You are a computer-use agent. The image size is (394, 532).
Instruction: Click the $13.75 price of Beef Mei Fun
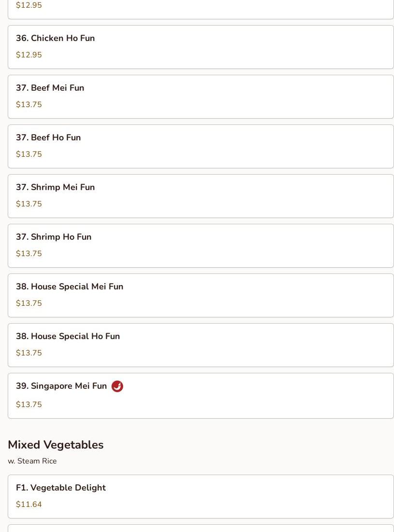(29, 105)
